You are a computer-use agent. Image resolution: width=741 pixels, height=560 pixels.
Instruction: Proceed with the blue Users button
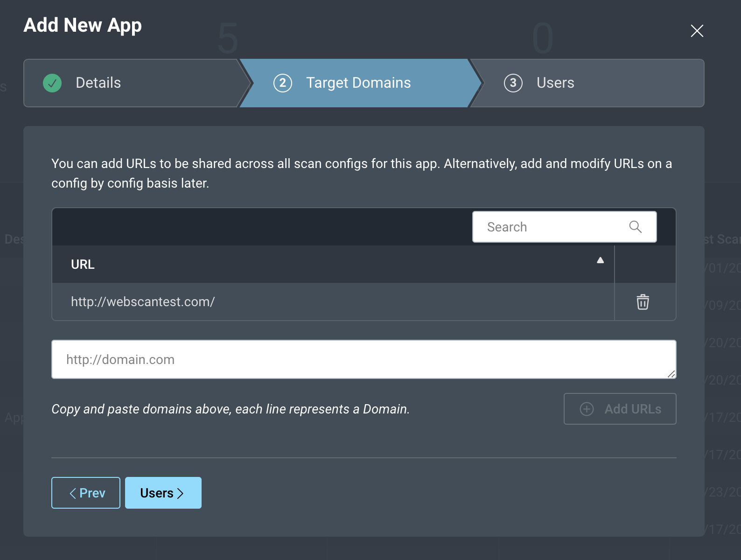(163, 493)
